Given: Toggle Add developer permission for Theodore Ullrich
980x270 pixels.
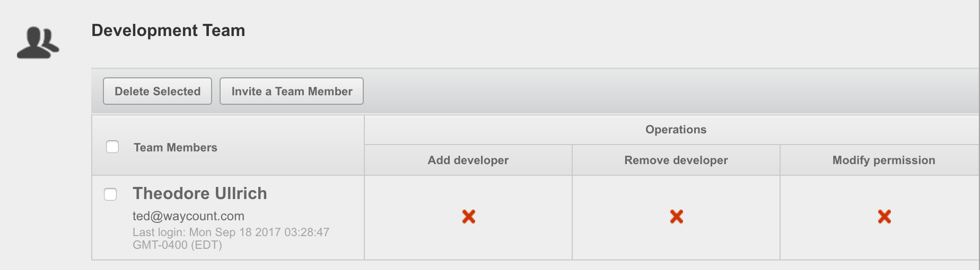Looking at the screenshot, I should pyautogui.click(x=468, y=217).
